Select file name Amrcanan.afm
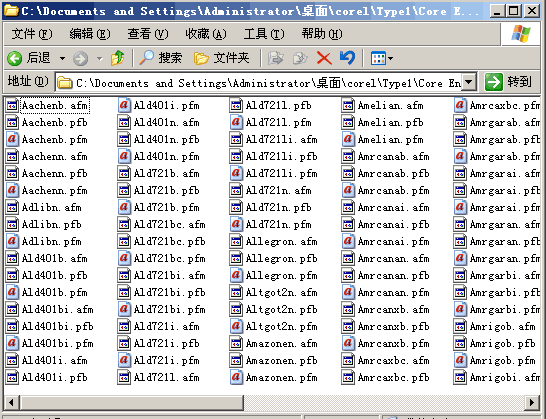 393,259
